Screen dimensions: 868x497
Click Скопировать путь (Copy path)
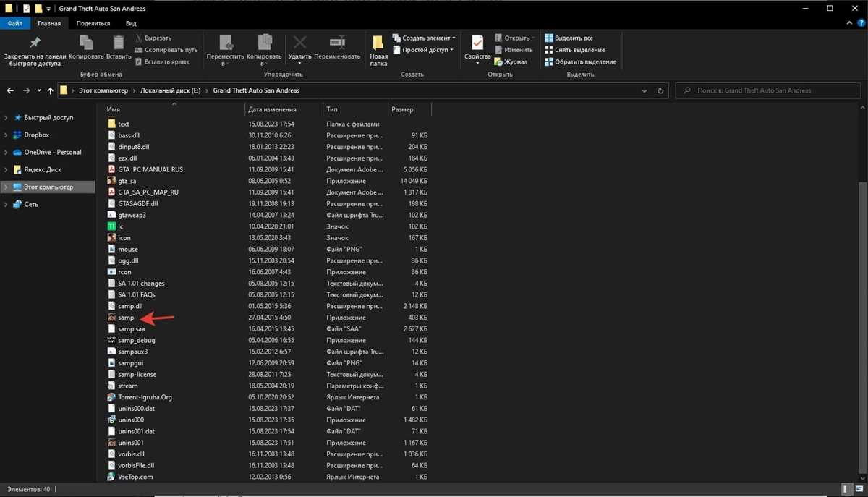(x=165, y=50)
